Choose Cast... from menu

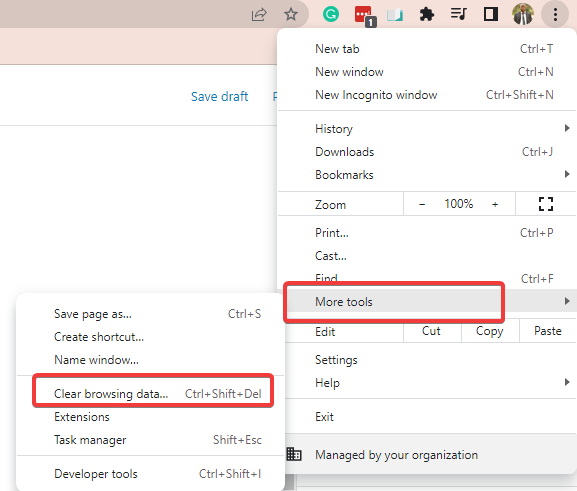click(x=427, y=256)
